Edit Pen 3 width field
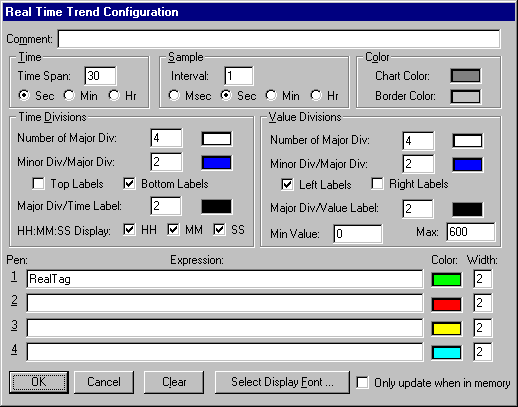This screenshot has height=407, width=518. pyautogui.click(x=483, y=328)
